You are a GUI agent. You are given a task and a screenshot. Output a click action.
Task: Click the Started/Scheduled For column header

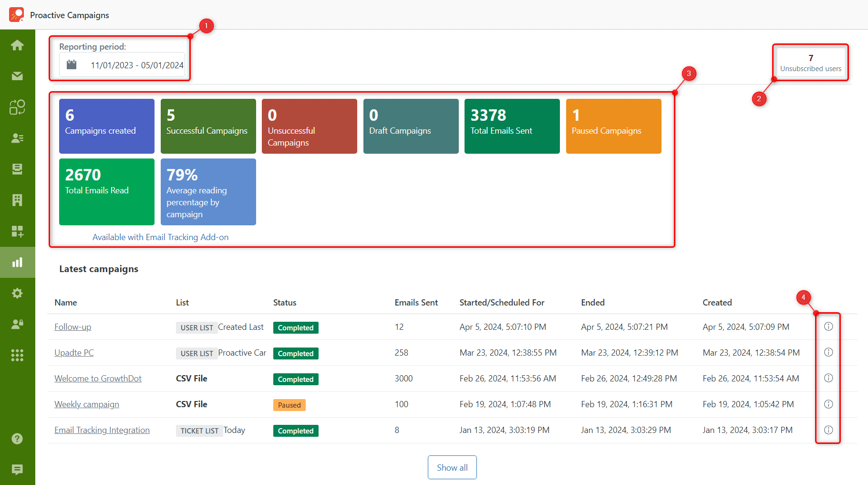(502, 303)
